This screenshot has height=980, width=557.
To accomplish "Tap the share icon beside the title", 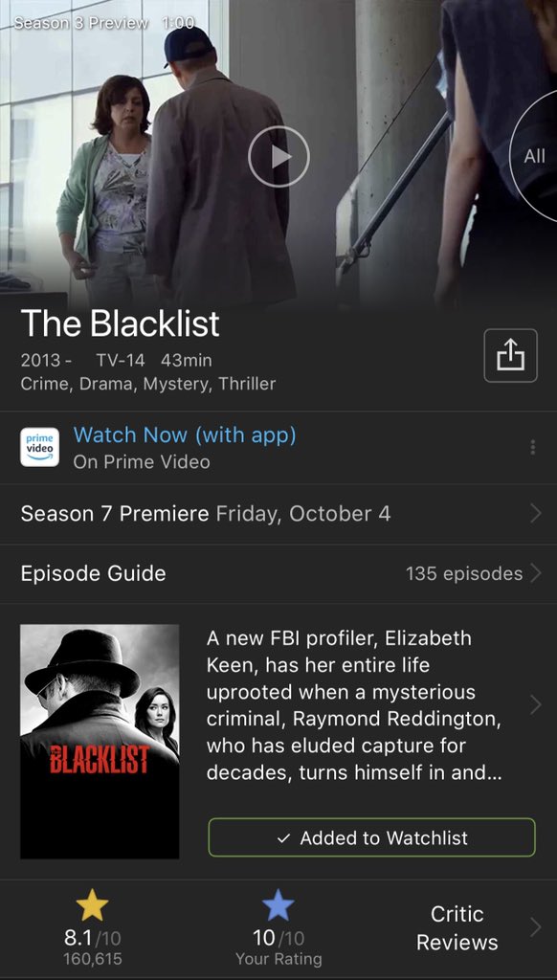I will click(x=510, y=355).
